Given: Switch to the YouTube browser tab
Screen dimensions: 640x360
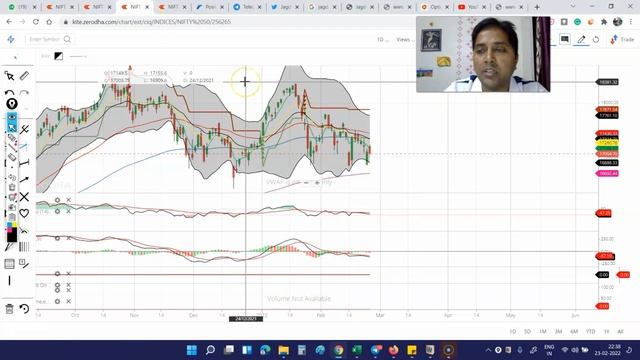Looking at the screenshot, I should point(472,7).
